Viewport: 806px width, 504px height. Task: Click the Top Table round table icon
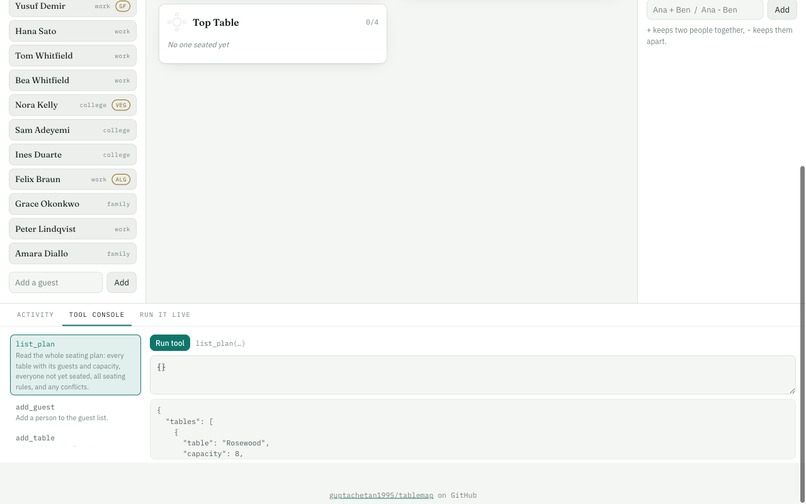click(x=177, y=22)
